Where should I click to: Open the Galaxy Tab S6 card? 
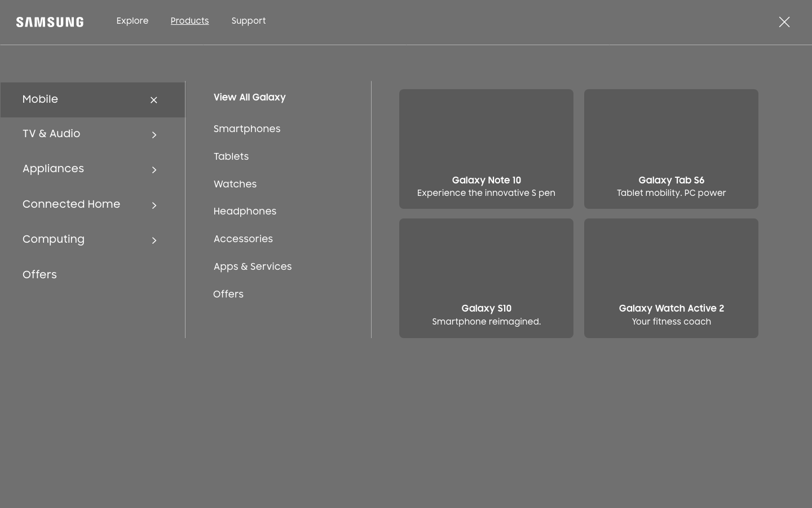pos(671,149)
